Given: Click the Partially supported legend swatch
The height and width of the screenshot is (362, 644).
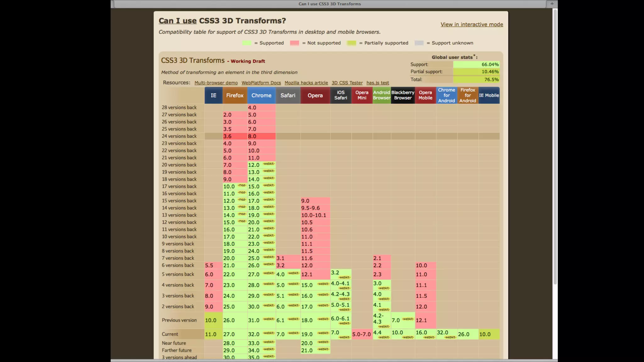Looking at the screenshot, I should tap(351, 43).
